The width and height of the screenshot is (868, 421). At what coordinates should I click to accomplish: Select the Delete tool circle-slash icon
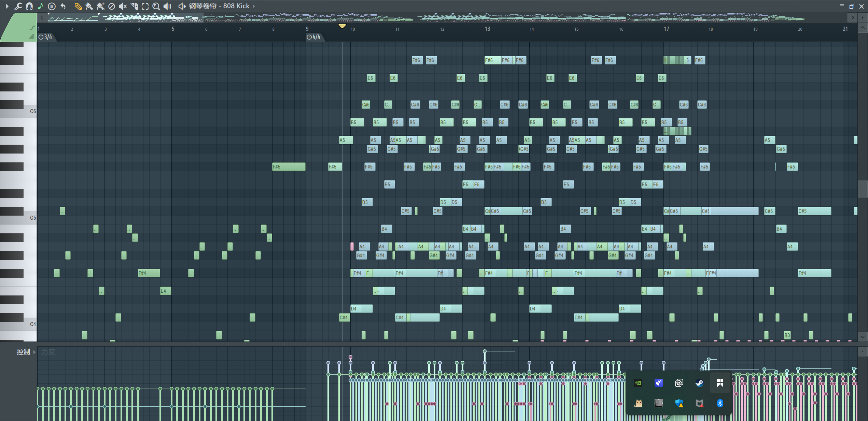tap(112, 6)
